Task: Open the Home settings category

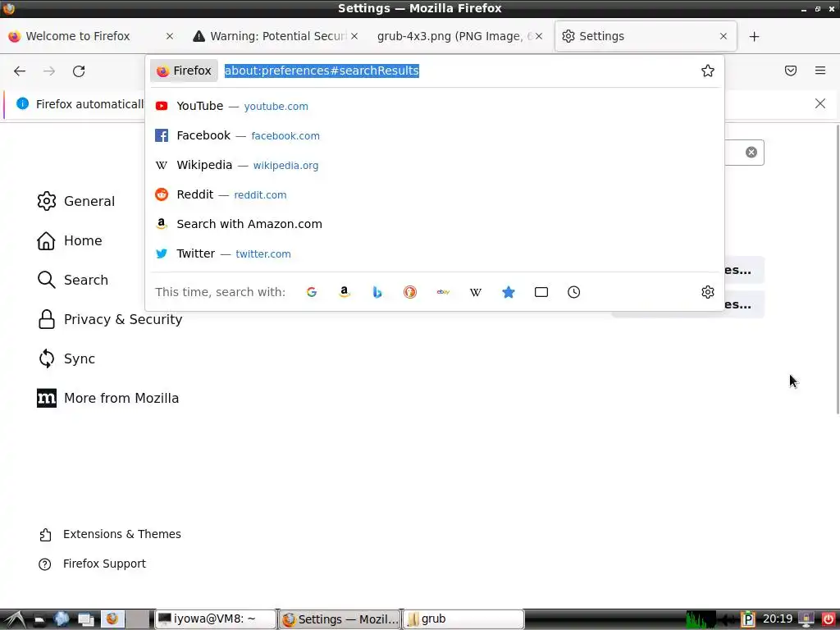Action: coord(70,240)
